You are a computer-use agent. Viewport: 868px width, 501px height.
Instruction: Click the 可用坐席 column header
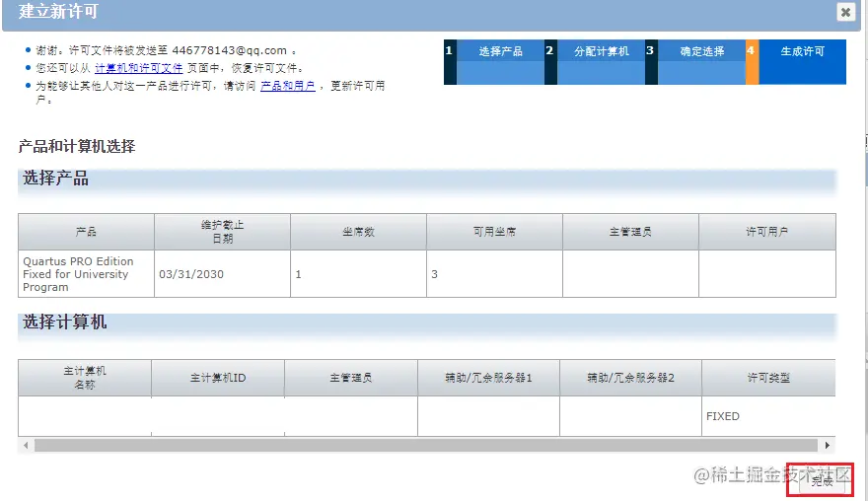pyautogui.click(x=494, y=232)
